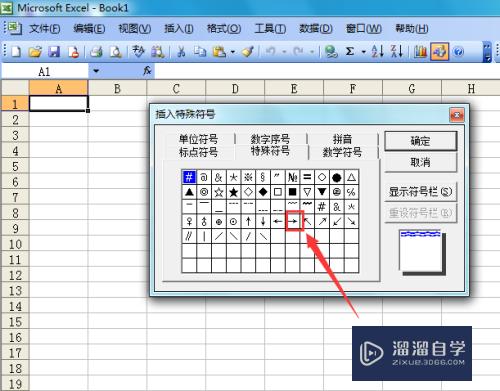Toggle the Drawing toolbar icon
Viewport: 500px width, 391px height.
[x=439, y=52]
